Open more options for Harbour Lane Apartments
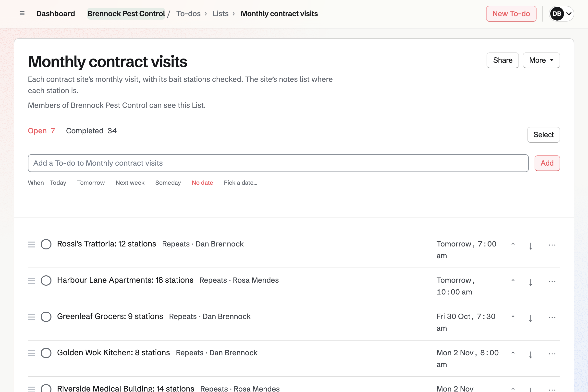The width and height of the screenshot is (588, 392). click(x=552, y=281)
